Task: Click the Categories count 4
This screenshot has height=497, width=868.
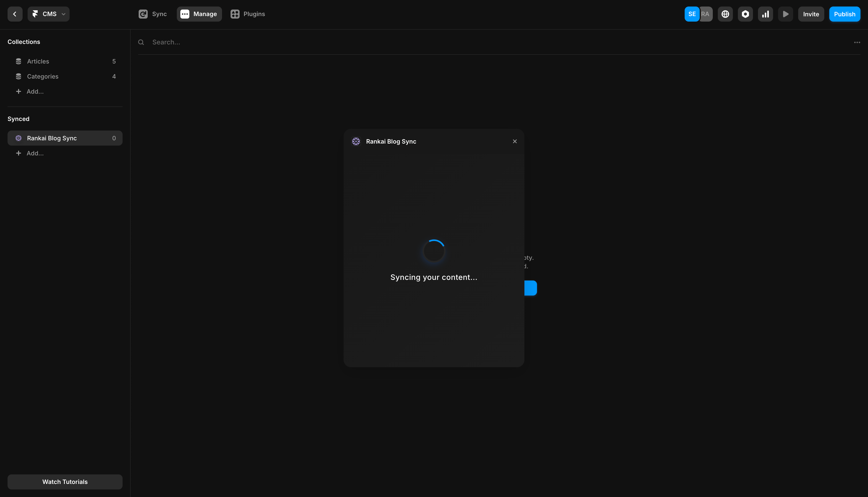Action: (114, 76)
